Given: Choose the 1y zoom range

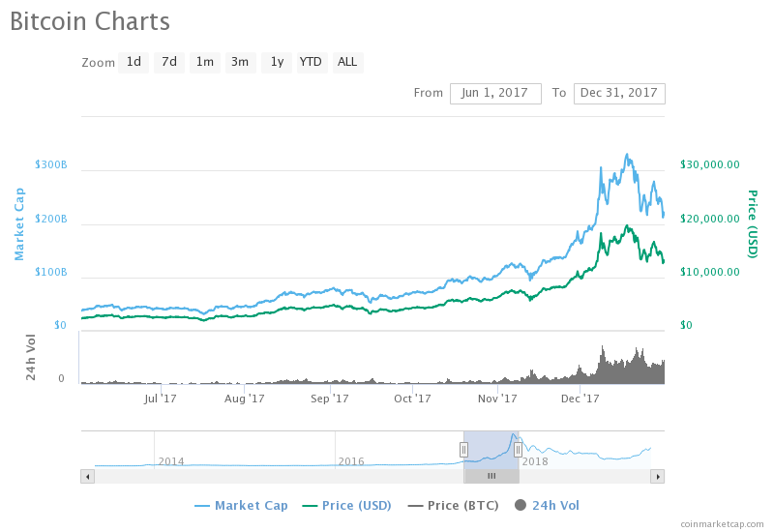Looking at the screenshot, I should [277, 62].
